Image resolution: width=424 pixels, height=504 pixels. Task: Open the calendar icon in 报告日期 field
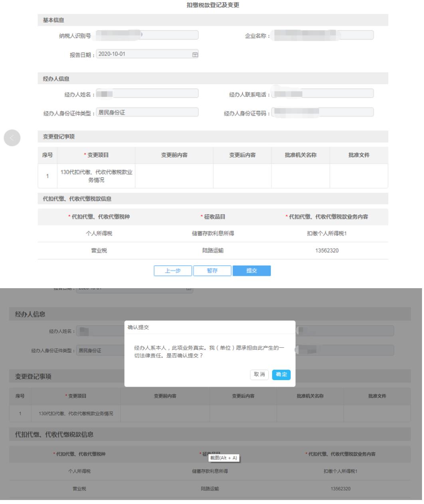tap(195, 54)
